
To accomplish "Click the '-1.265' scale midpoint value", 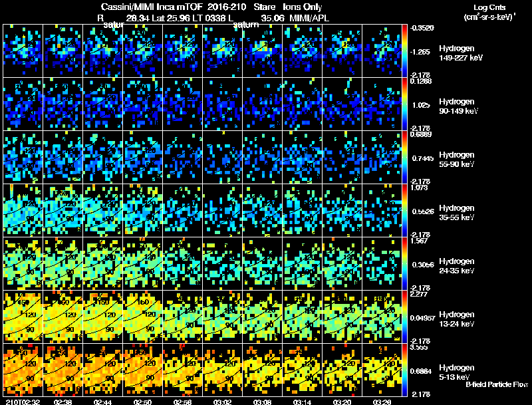I will (420, 52).
